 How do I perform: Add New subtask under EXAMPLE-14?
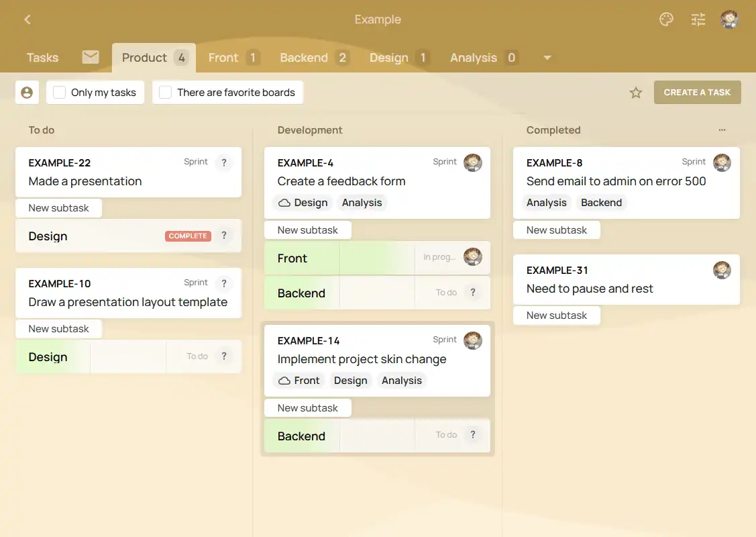pos(308,407)
